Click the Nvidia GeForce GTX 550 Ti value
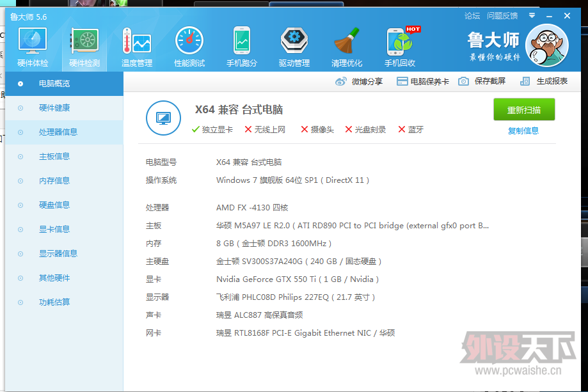The width and height of the screenshot is (588, 392). (298, 279)
